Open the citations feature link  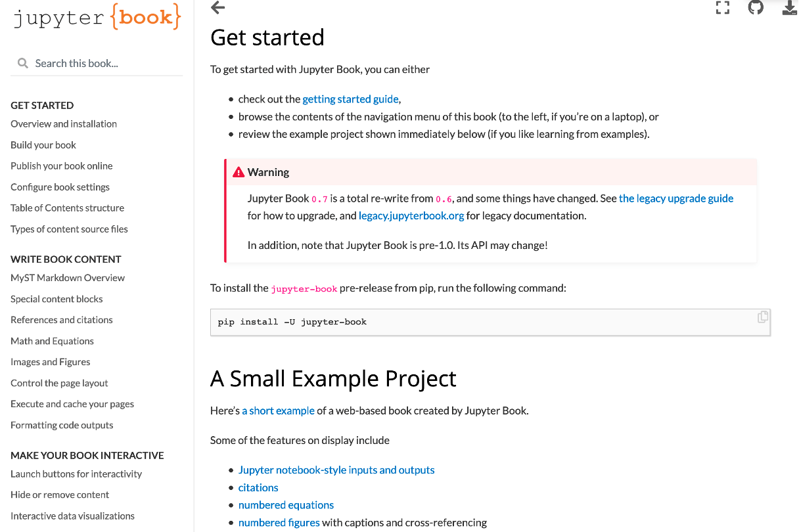[x=258, y=487]
